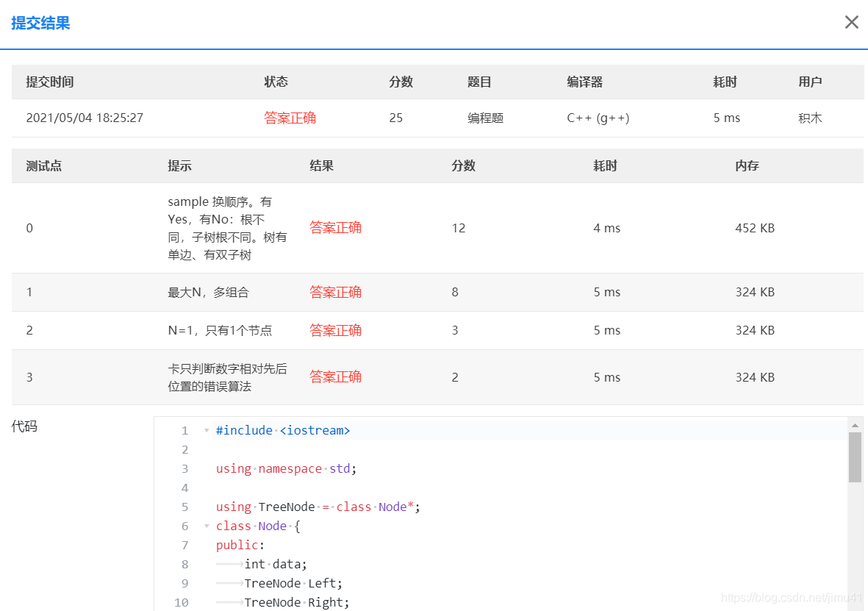The width and height of the screenshot is (868, 611).
Task: Click code line int data;
Action: 276,564
